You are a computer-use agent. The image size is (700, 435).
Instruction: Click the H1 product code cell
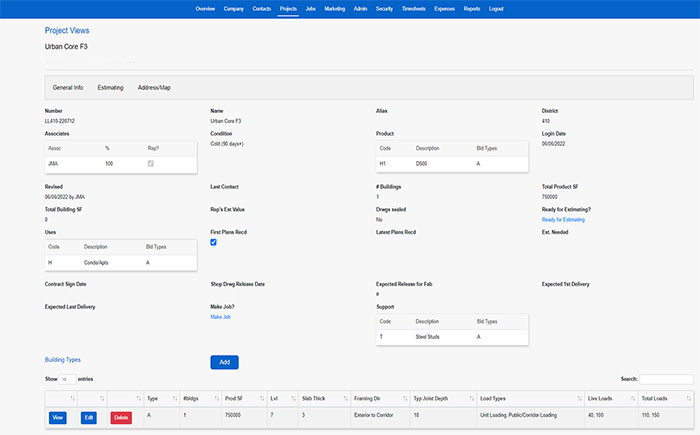pyautogui.click(x=383, y=163)
